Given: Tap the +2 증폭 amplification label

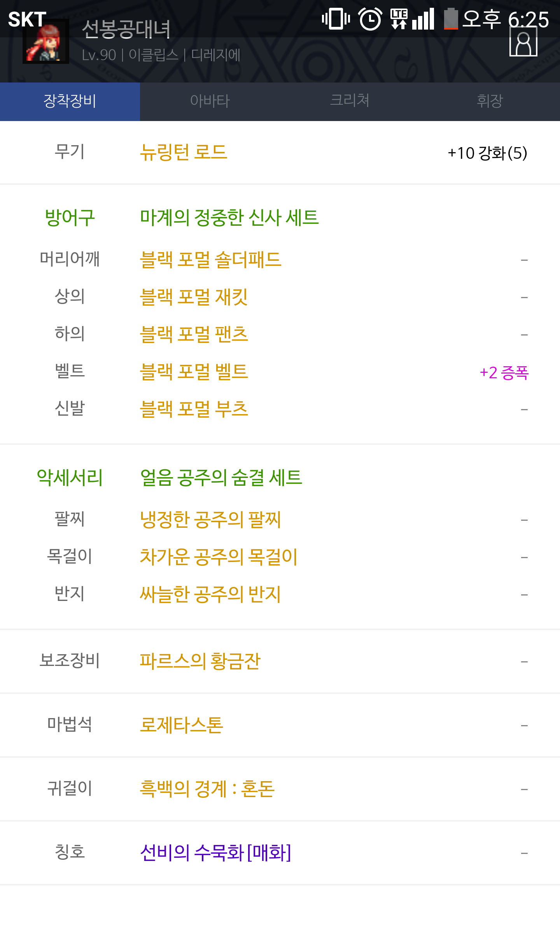Looking at the screenshot, I should [x=504, y=372].
